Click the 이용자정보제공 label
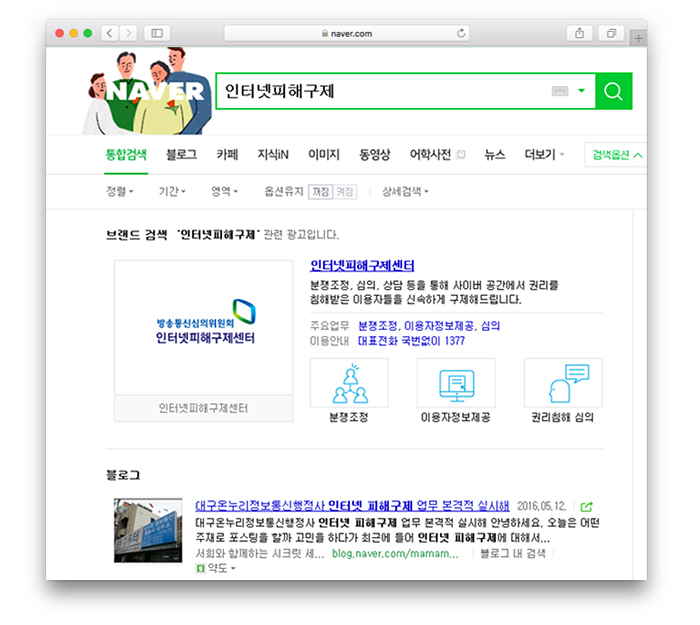This screenshot has height=625, width=700. coord(456,417)
